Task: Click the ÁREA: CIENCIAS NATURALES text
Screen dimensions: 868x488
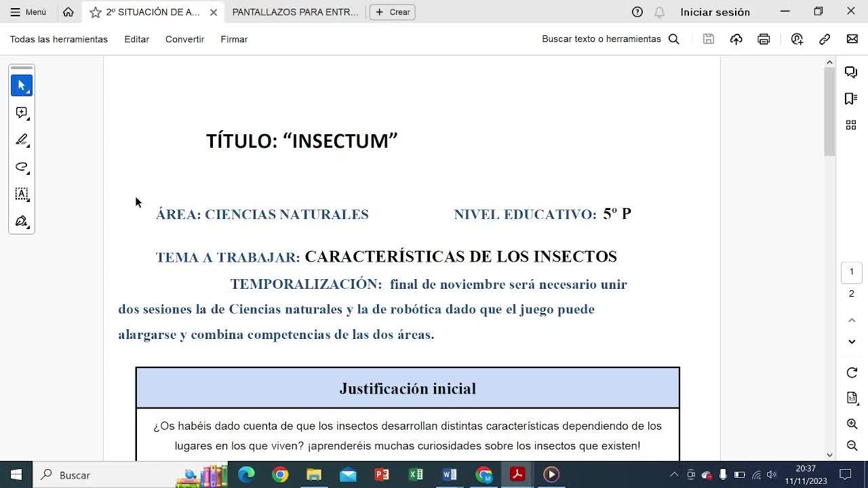Action: (262, 214)
